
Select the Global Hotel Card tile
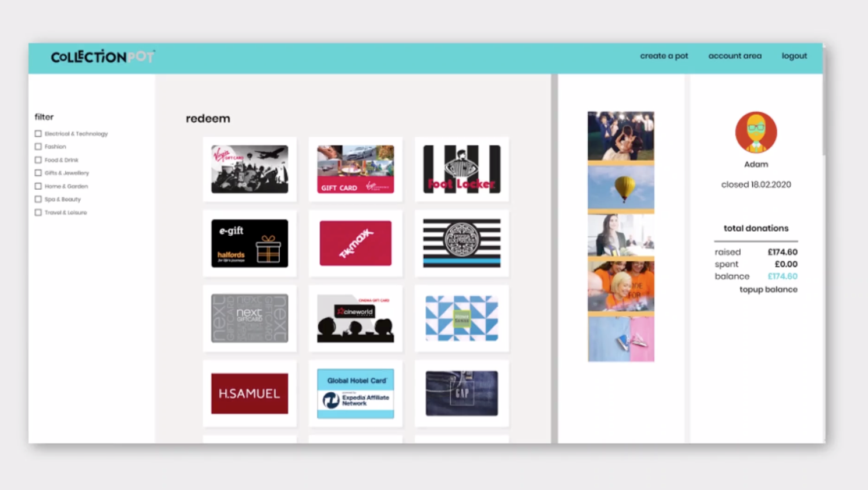355,393
